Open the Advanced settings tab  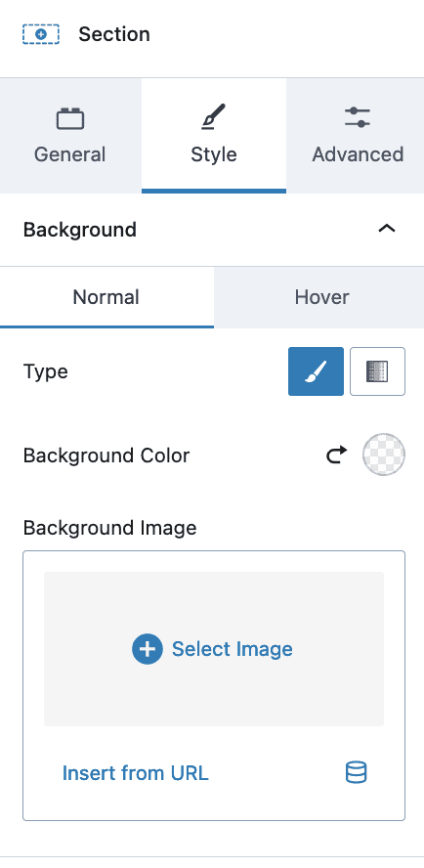pos(358,136)
